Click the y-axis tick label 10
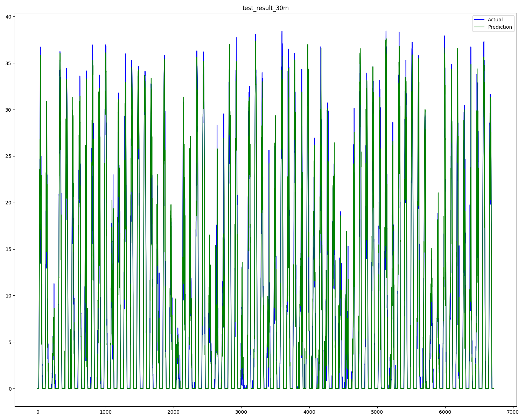The width and height of the screenshot is (525, 420). (9, 296)
